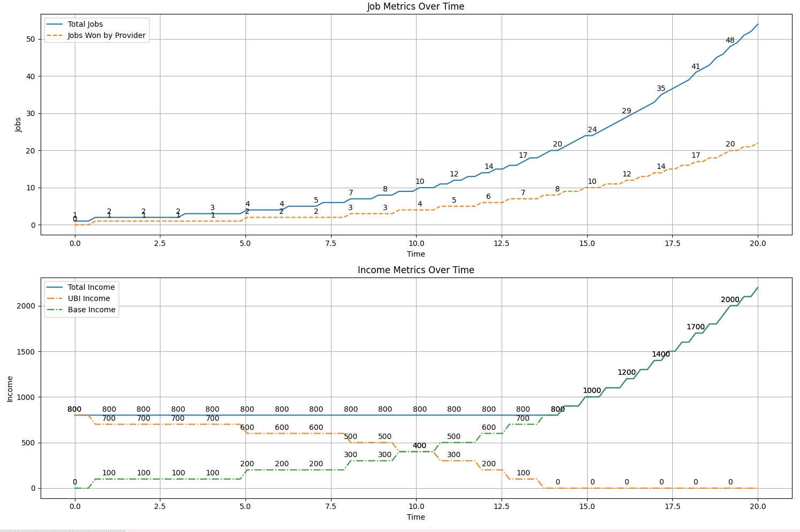The width and height of the screenshot is (800, 532).
Task: Click the Jobs Won by Provider legend entry
Action: [x=106, y=35]
